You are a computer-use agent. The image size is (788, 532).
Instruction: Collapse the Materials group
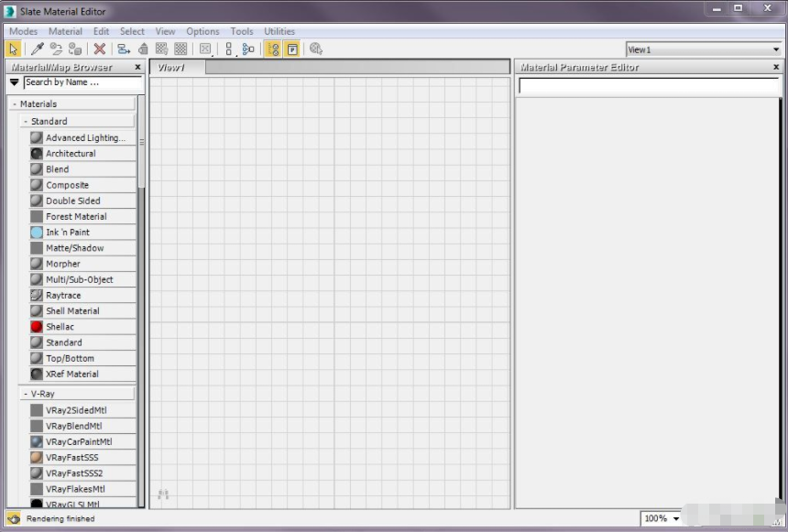coord(72,104)
